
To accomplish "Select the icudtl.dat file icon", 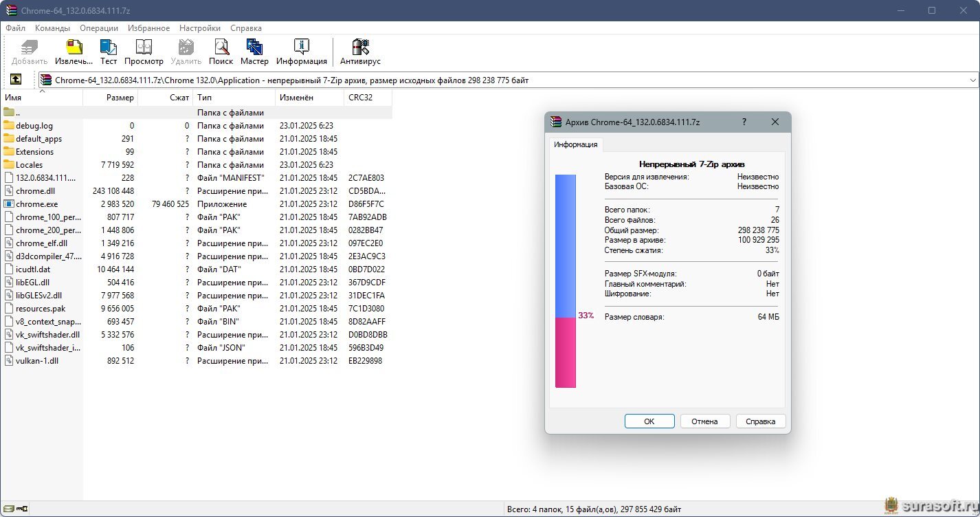I will 9,269.
